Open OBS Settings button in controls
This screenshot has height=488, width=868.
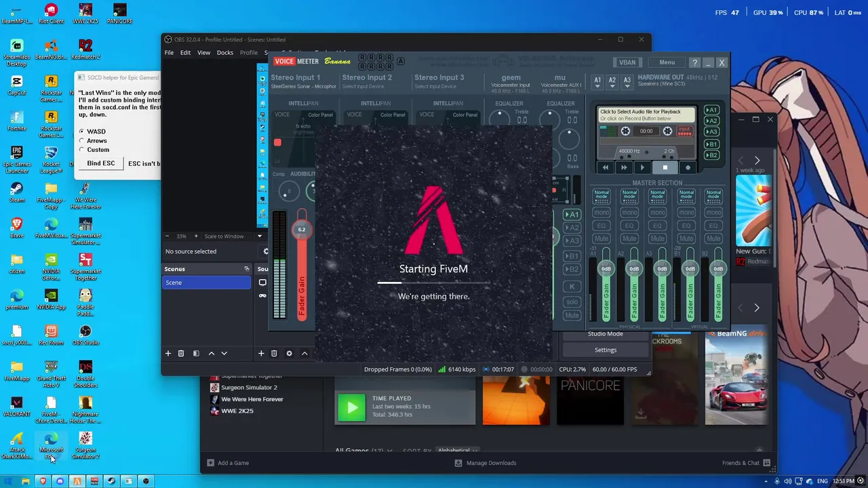click(x=606, y=350)
